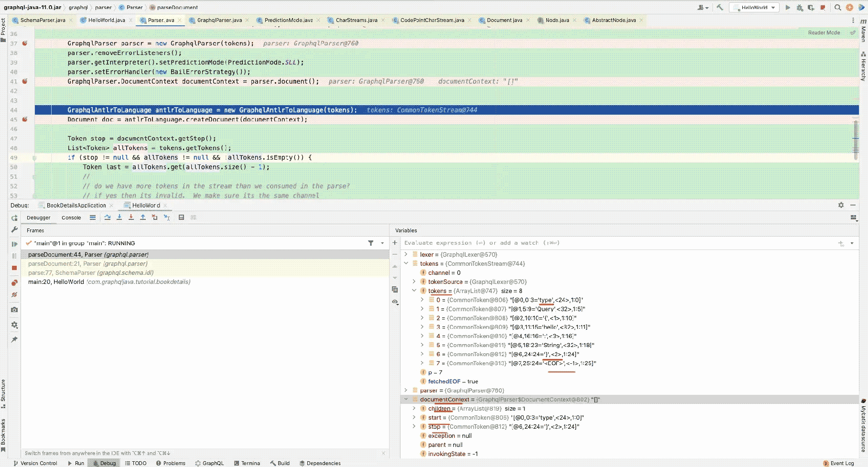This screenshot has width=868, height=467.
Task: Select frame parseDocument:21, Parser
Action: (x=205, y=264)
